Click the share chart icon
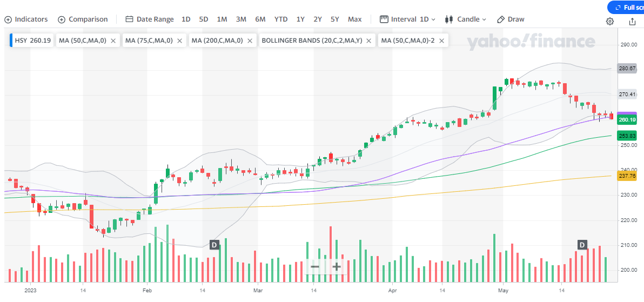The width and height of the screenshot is (644, 302). pyautogui.click(x=632, y=22)
